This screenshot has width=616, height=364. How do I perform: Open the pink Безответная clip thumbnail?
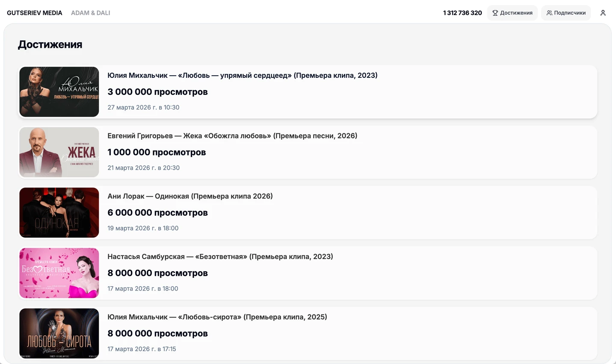coord(59,273)
